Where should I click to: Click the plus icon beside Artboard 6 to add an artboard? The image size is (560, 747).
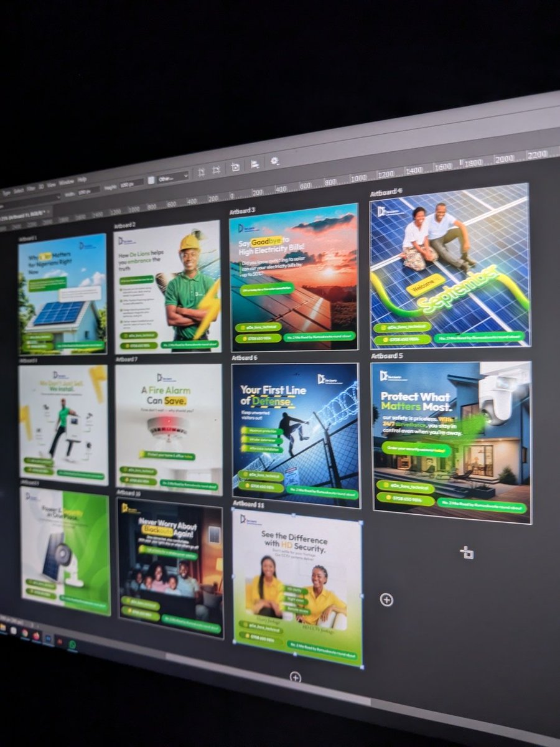[387, 599]
